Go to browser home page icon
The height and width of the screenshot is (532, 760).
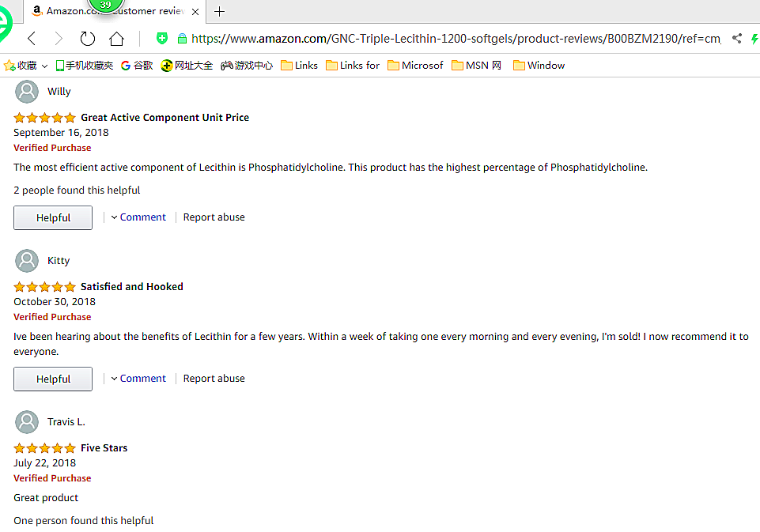point(117,39)
